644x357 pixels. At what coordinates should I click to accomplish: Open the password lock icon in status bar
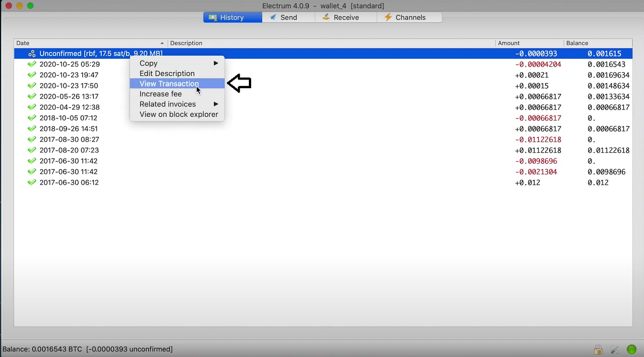coord(598,349)
